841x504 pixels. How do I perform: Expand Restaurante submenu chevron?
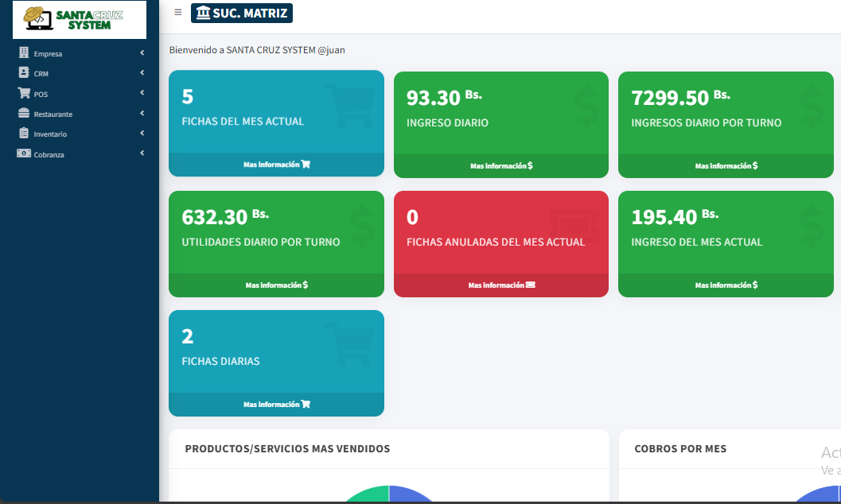click(142, 113)
